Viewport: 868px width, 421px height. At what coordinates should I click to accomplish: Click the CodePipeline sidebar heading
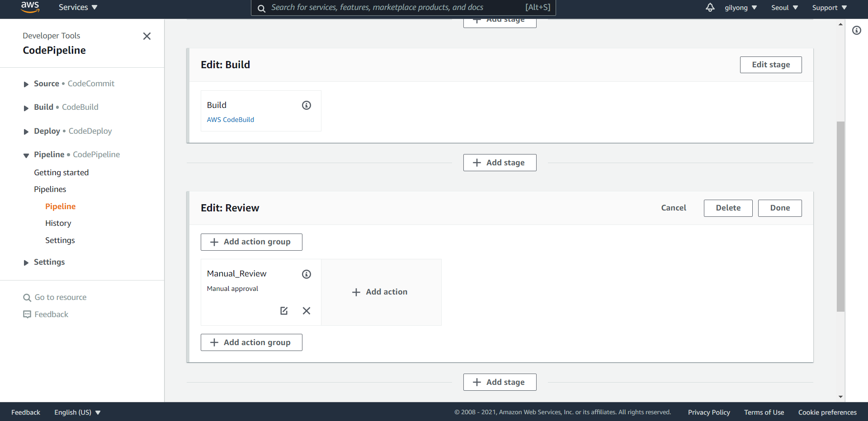(54, 50)
